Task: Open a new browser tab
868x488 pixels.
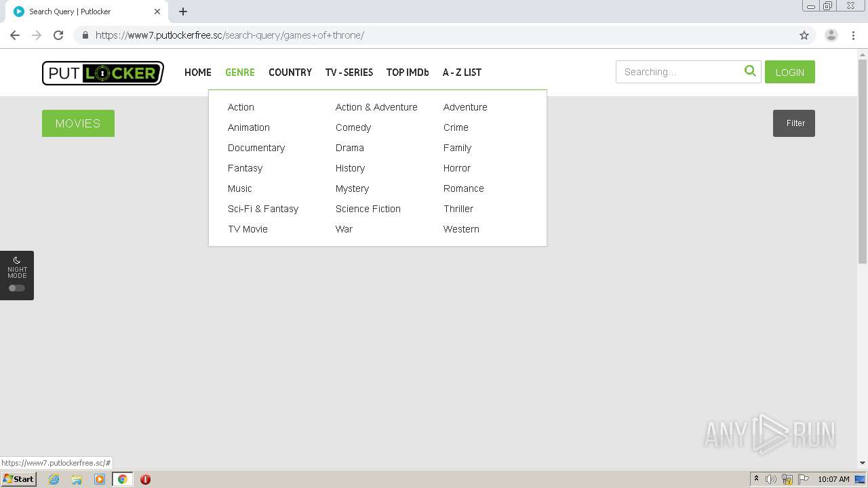Action: point(183,12)
